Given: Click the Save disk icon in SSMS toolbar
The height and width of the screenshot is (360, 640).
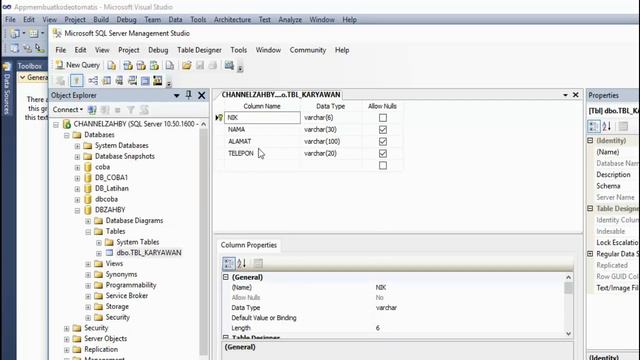Looking at the screenshot, I should [200, 65].
